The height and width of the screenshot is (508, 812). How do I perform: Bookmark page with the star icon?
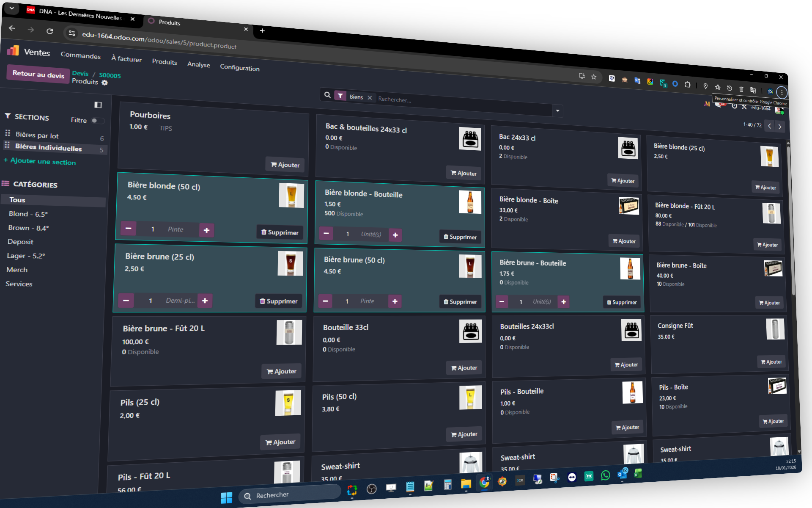point(594,77)
